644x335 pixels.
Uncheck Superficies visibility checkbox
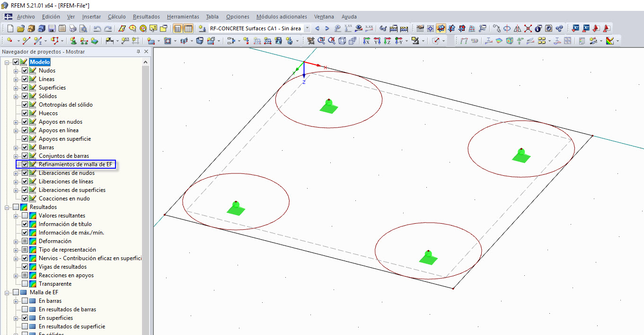tap(25, 88)
